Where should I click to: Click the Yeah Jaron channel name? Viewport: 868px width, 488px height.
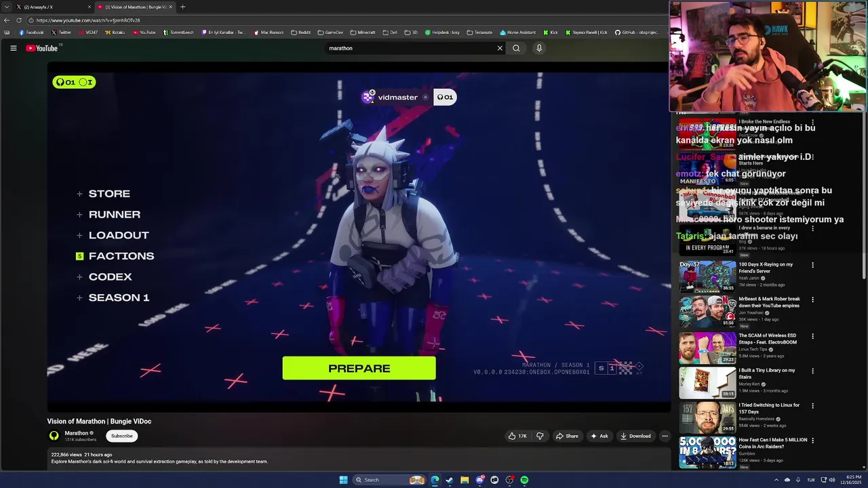[749, 278]
